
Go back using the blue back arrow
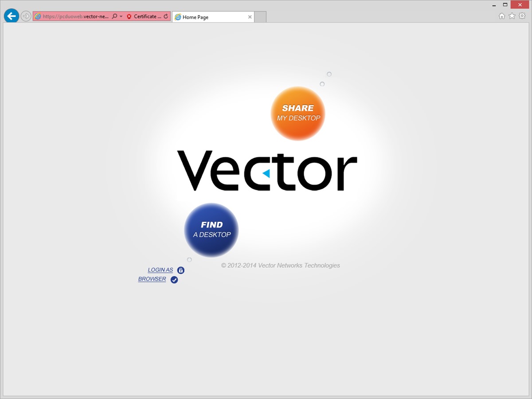pyautogui.click(x=11, y=16)
